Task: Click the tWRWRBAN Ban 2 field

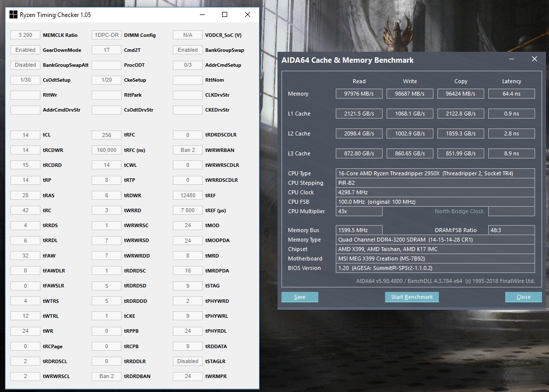Action: pyautogui.click(x=188, y=150)
